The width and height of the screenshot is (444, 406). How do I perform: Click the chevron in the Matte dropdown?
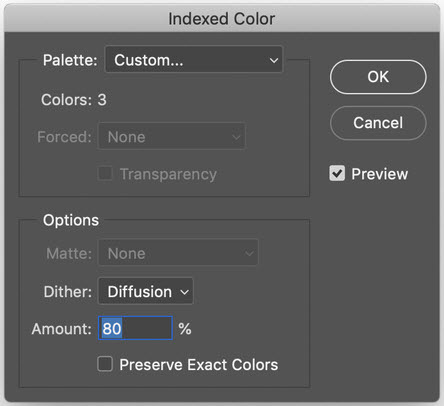(249, 254)
